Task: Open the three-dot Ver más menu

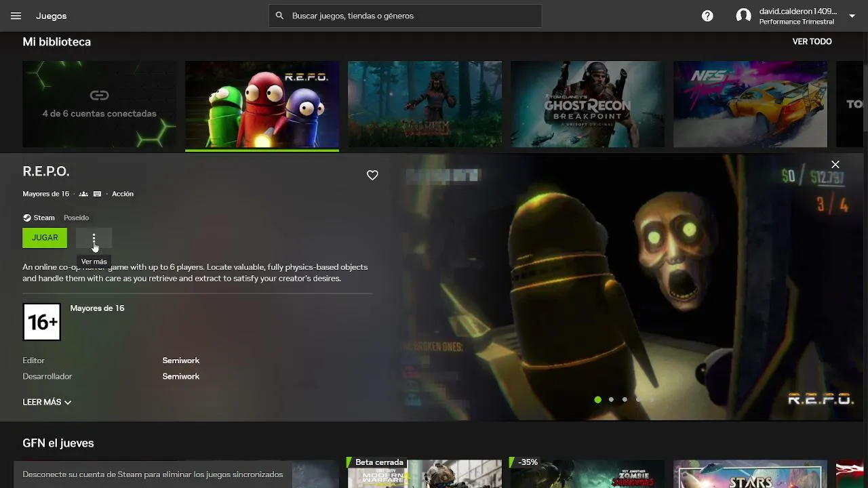Action: pyautogui.click(x=94, y=238)
